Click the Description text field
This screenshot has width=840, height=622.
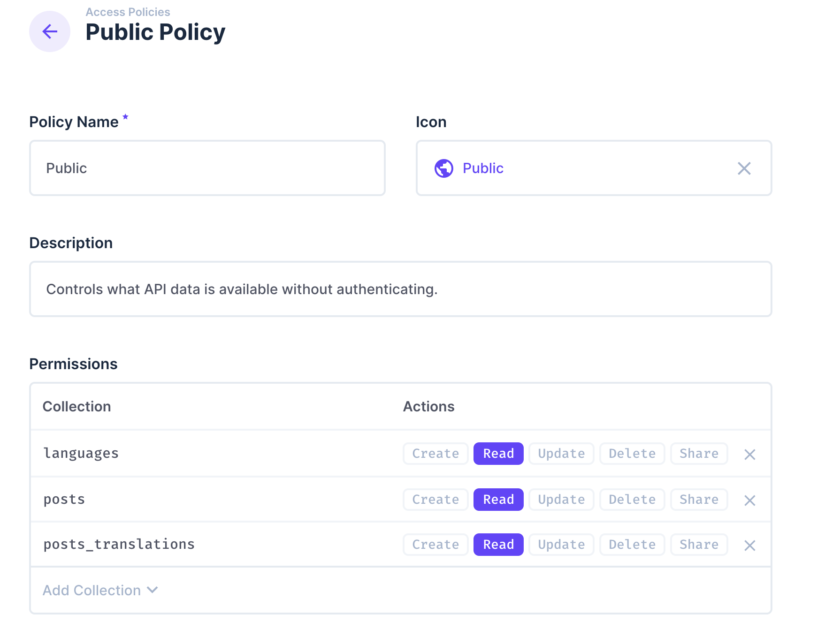point(400,289)
